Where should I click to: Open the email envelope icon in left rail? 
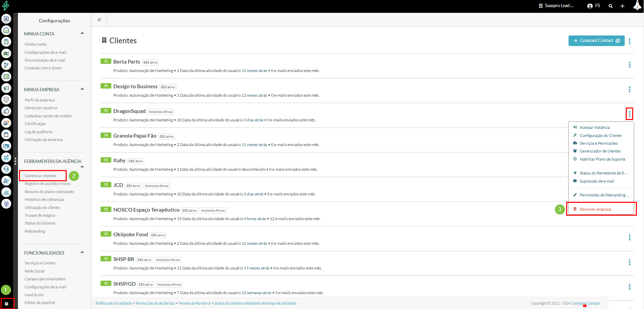click(6, 30)
